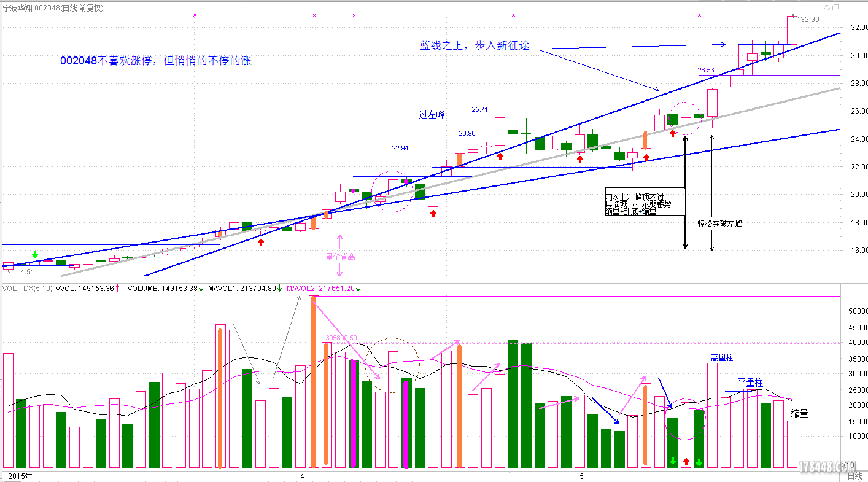
Task: Click the diamond icon at chart corner
Action: tap(827, 8)
